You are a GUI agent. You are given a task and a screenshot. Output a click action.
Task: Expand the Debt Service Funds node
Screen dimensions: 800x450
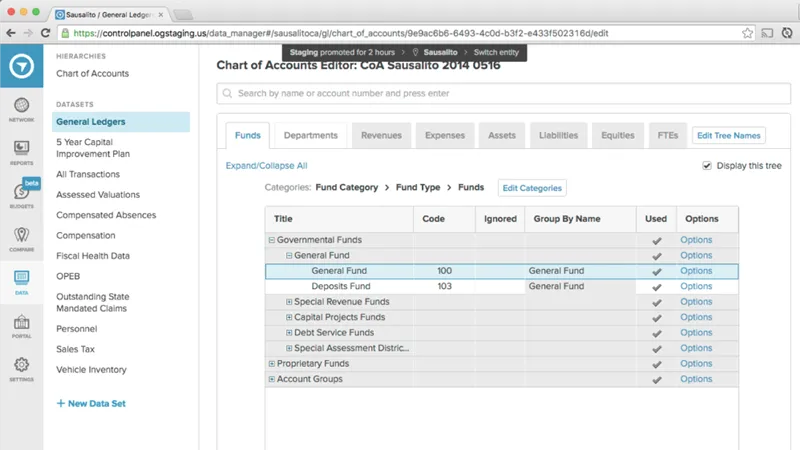click(289, 333)
